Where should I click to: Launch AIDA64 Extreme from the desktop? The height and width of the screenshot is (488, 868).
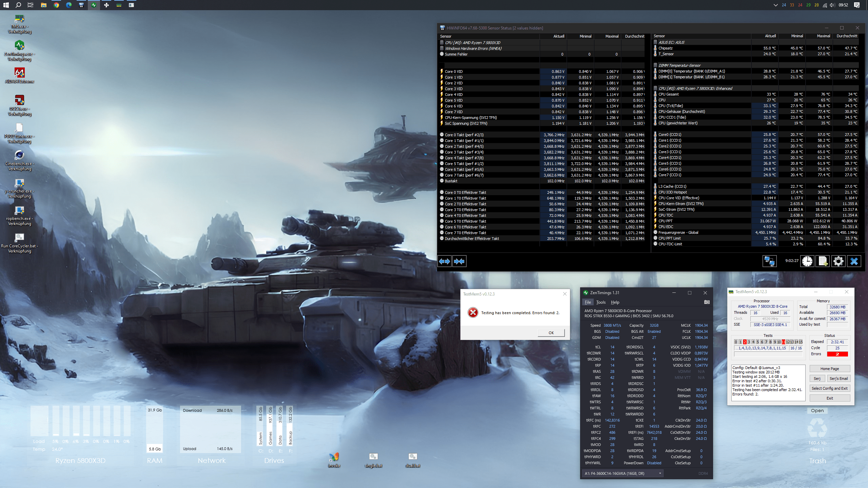point(19,75)
